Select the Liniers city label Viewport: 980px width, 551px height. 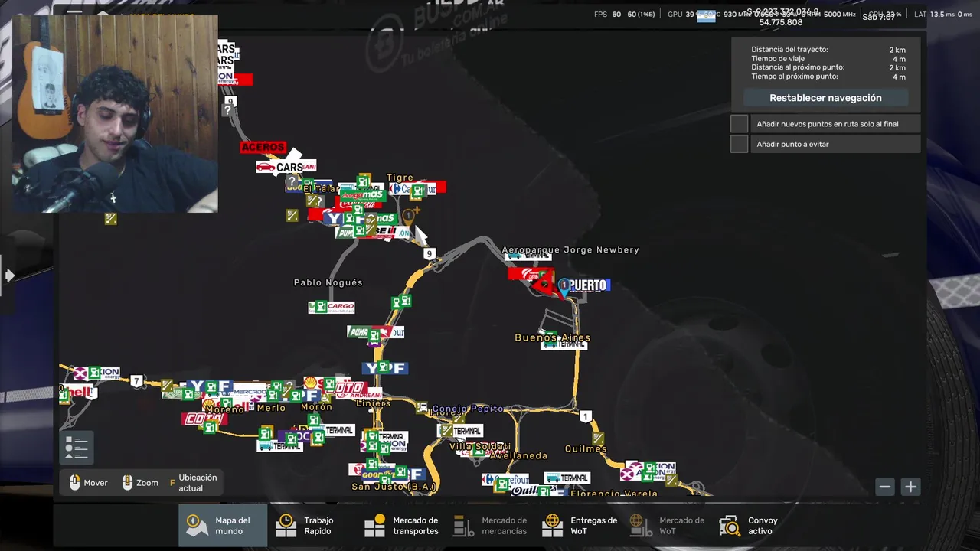pyautogui.click(x=374, y=403)
